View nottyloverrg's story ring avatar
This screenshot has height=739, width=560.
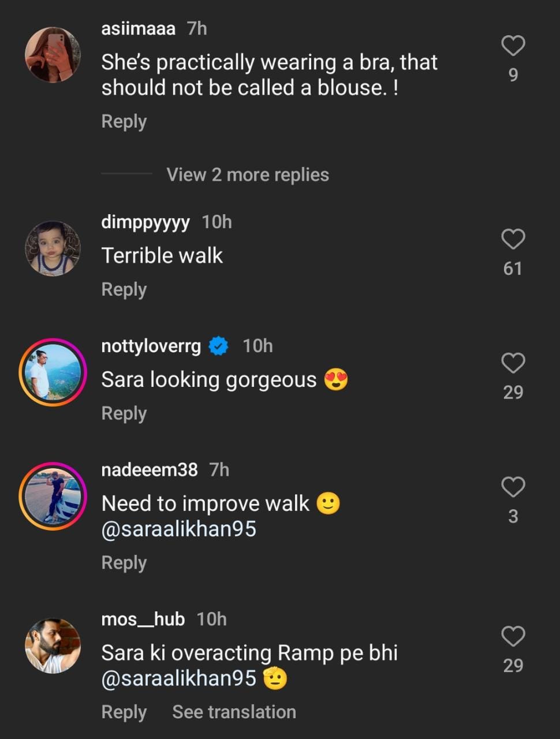[x=53, y=372]
